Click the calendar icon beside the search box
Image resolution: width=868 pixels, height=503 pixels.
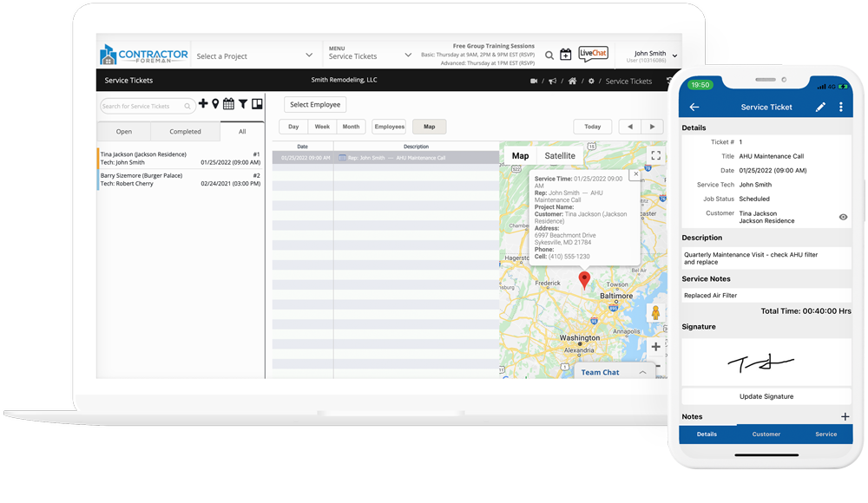[228, 104]
